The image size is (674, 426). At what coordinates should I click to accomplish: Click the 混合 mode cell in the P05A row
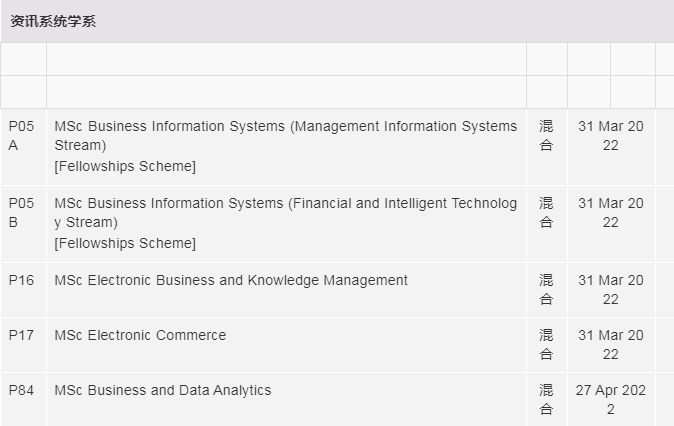tap(546, 135)
